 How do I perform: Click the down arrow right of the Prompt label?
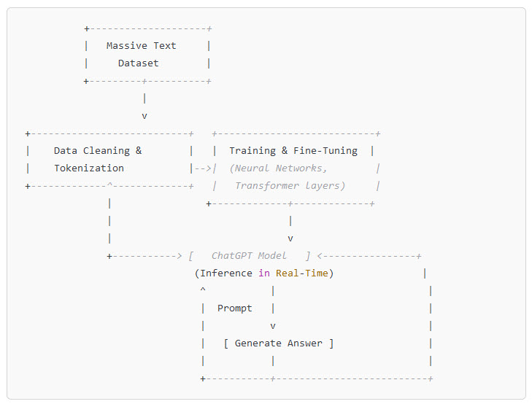(x=273, y=326)
